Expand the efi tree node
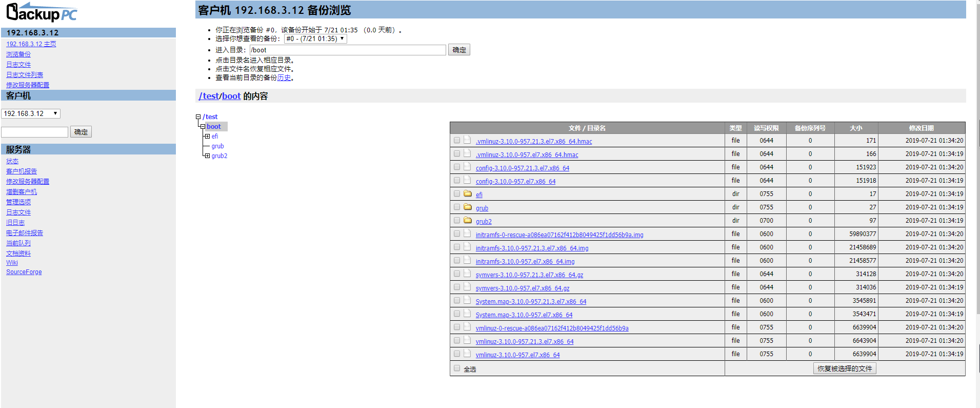The width and height of the screenshot is (980, 408). pyautogui.click(x=207, y=137)
